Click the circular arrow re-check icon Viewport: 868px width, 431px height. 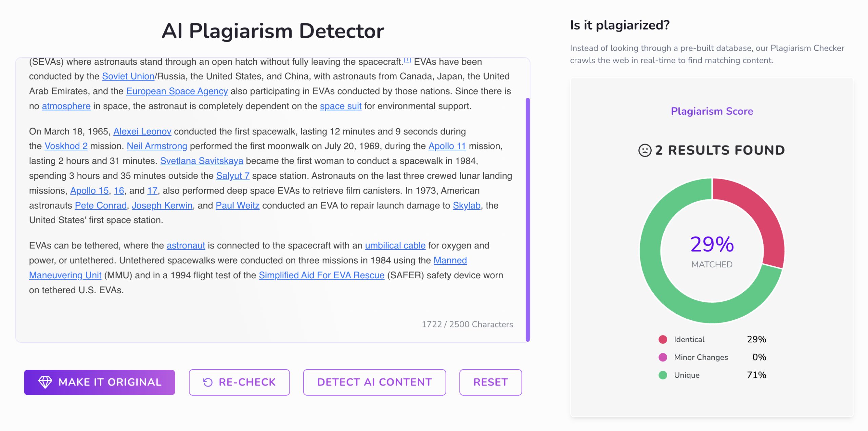(208, 382)
